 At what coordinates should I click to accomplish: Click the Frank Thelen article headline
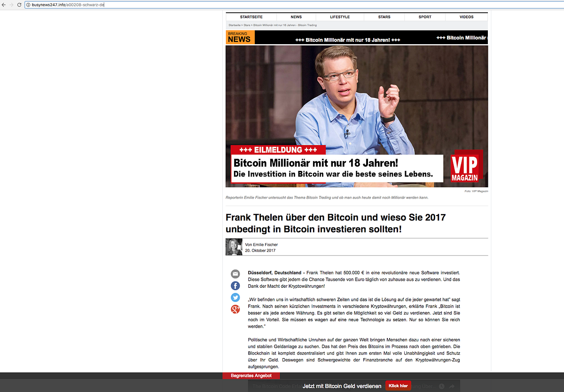(x=336, y=223)
